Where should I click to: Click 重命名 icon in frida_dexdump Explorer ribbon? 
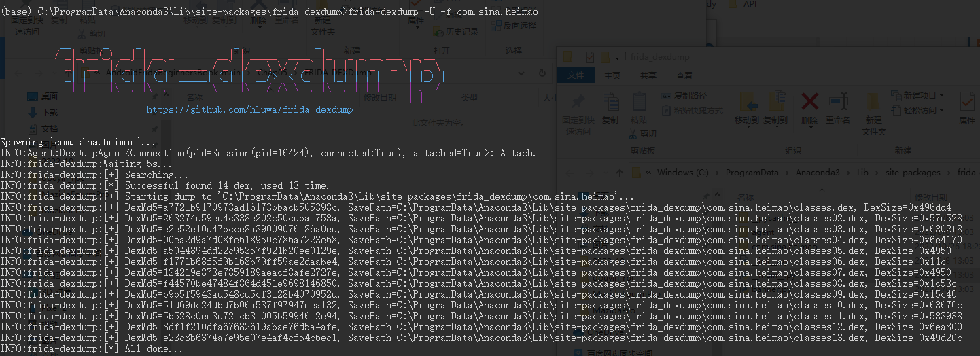click(x=837, y=103)
